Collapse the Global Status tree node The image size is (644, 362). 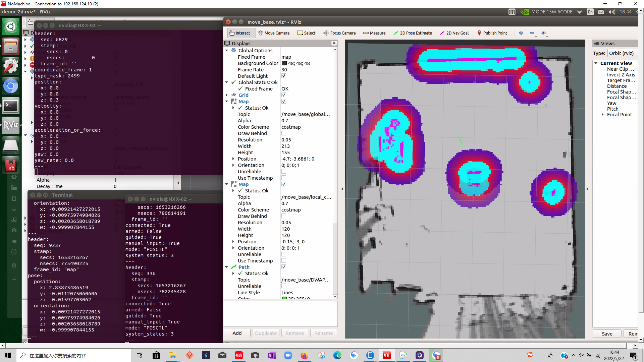227,82
